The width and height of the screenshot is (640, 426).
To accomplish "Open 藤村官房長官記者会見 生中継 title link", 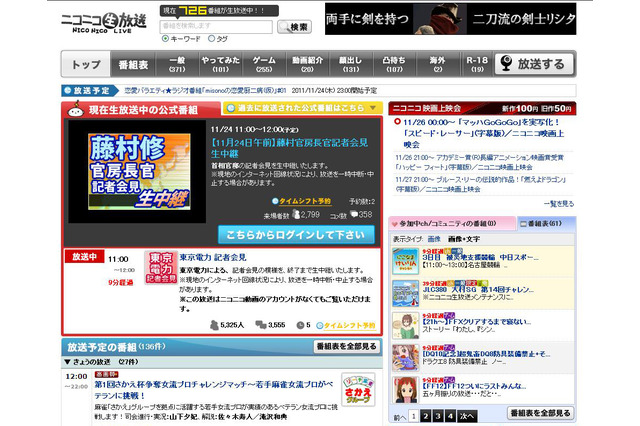I will click(289, 148).
